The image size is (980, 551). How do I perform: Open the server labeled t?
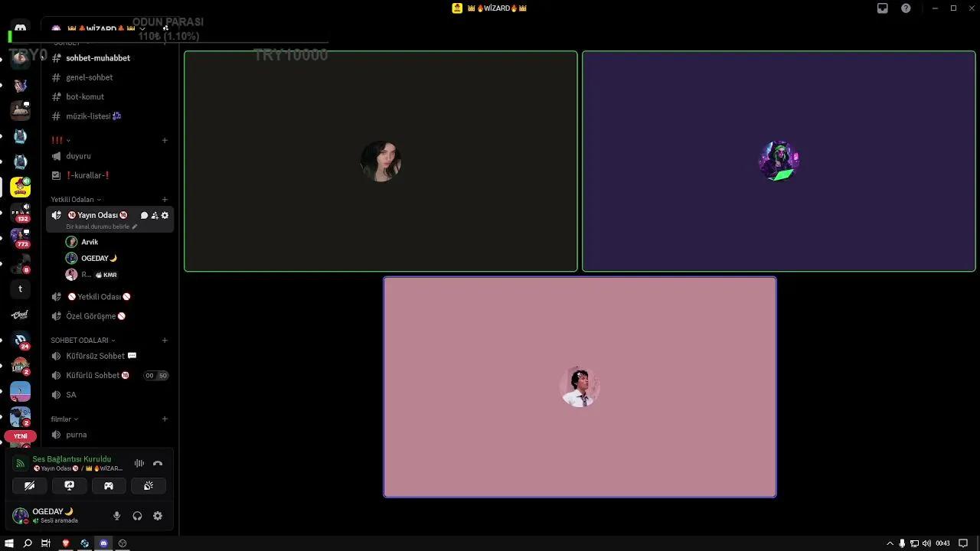tap(21, 289)
